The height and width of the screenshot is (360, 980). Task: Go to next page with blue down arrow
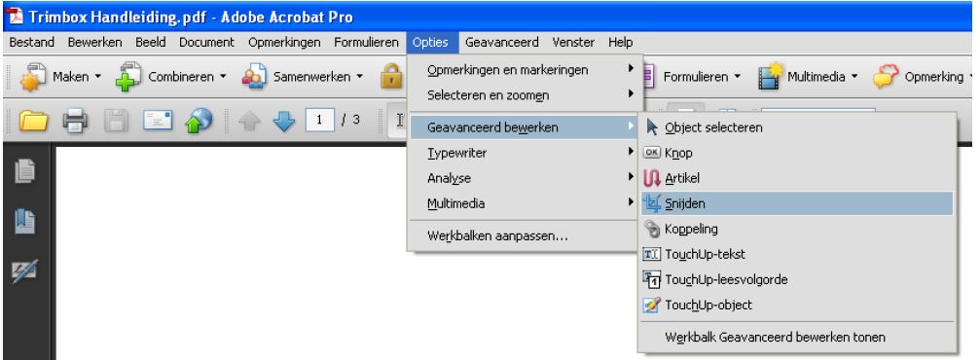pyautogui.click(x=284, y=121)
